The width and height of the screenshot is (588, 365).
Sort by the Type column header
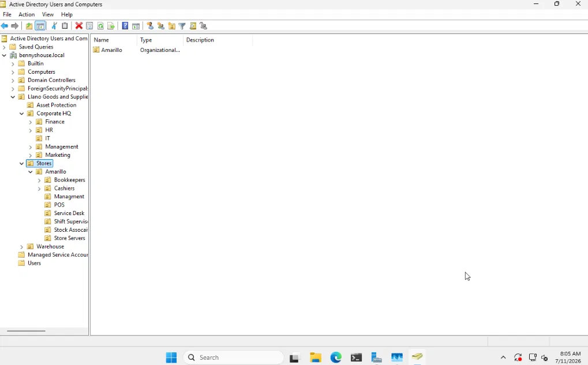[x=160, y=40]
